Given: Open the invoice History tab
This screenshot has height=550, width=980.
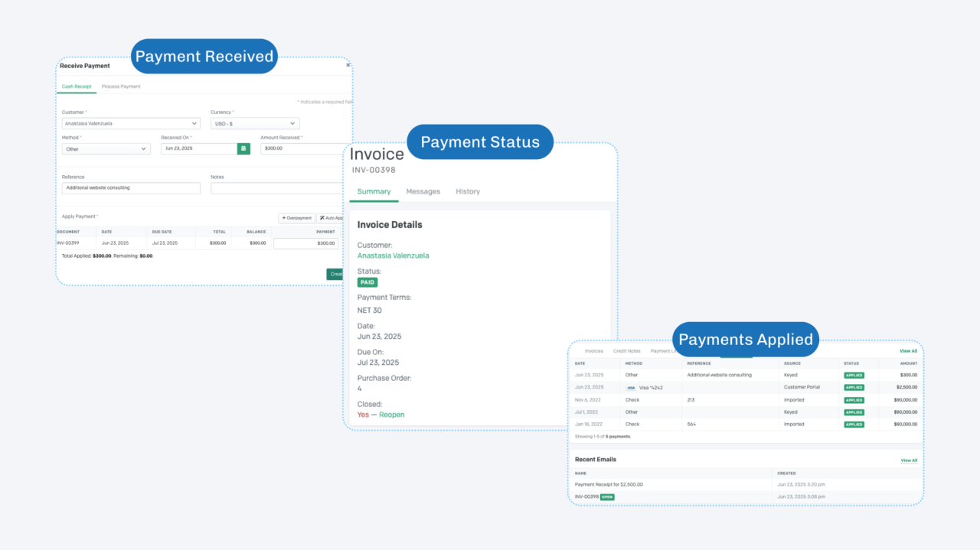Looking at the screenshot, I should point(468,191).
